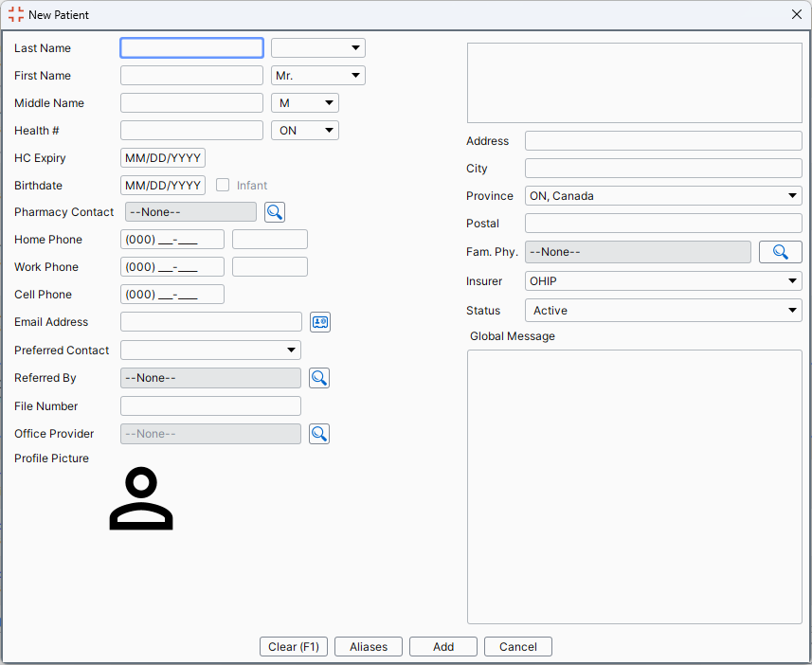Expand the gender dropdown showing M
The image size is (812, 665).
(304, 103)
